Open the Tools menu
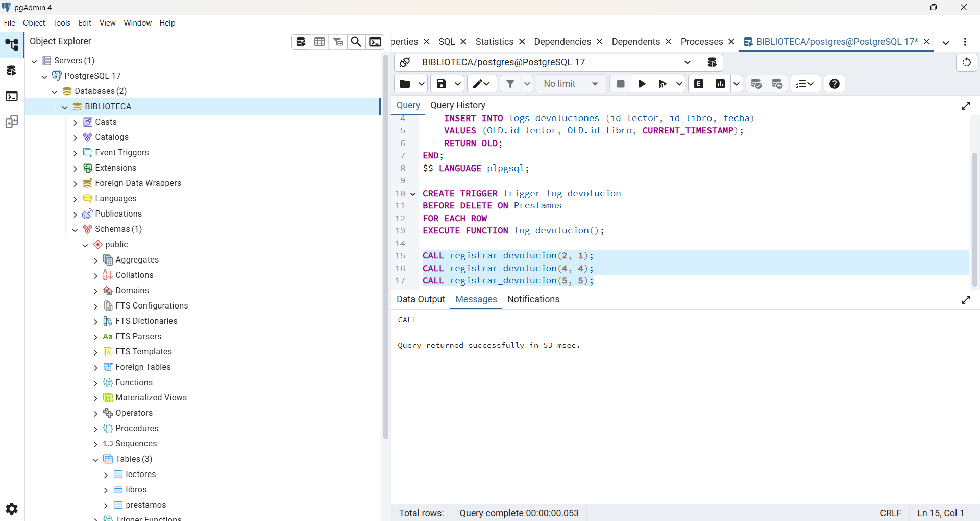This screenshot has height=521, width=980. point(62,23)
